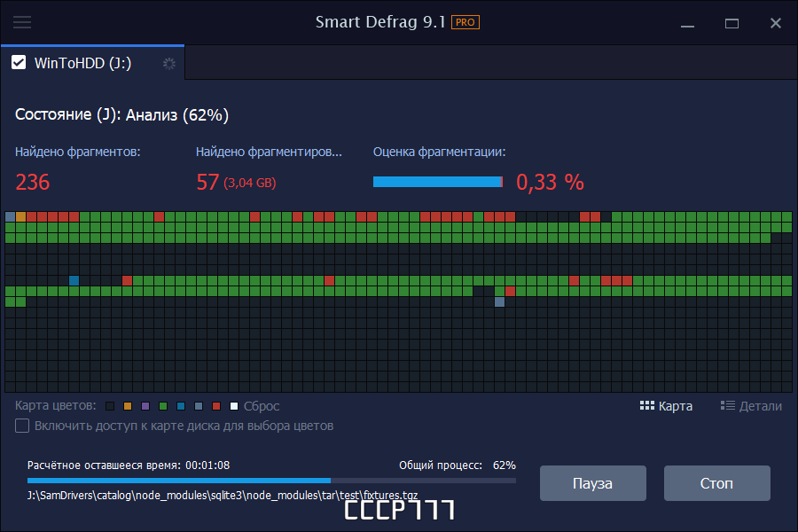Click the 236 fragments found value
This screenshot has height=532, width=798.
pyautogui.click(x=33, y=183)
